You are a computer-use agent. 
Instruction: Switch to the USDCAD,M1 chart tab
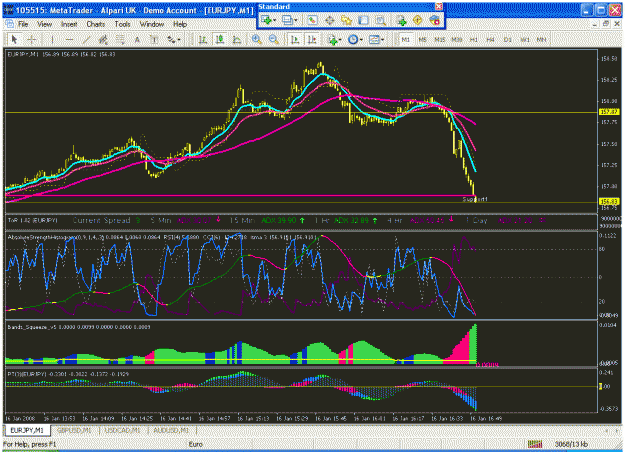click(122, 430)
